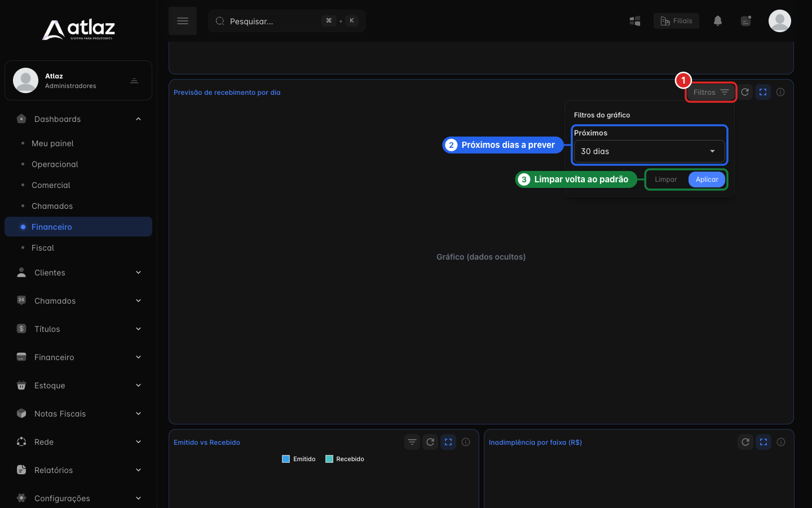Select Financeiro under Dashboards
812x508 pixels.
[78, 227]
